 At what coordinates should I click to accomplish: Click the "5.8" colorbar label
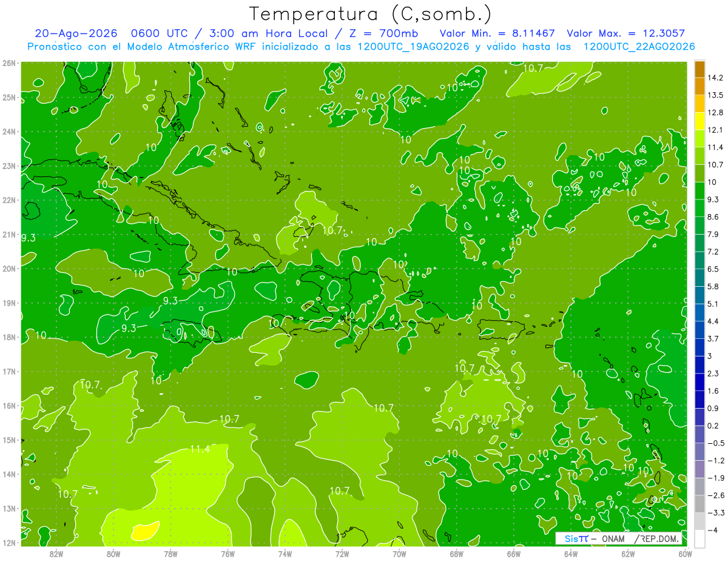coord(713,286)
